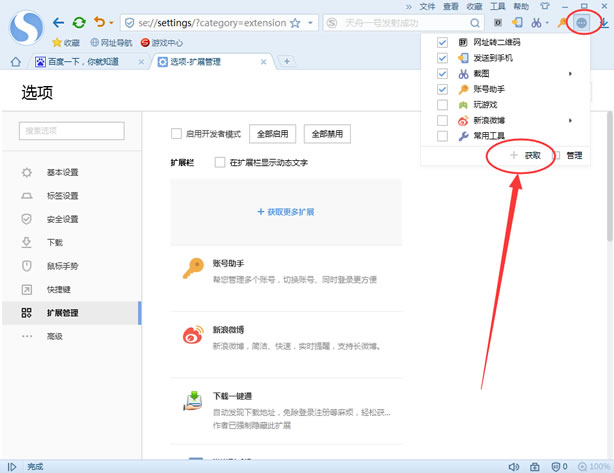Open the screenshot dropdown arrow in toolbar
Screen dimensions: 614x473
point(547,23)
